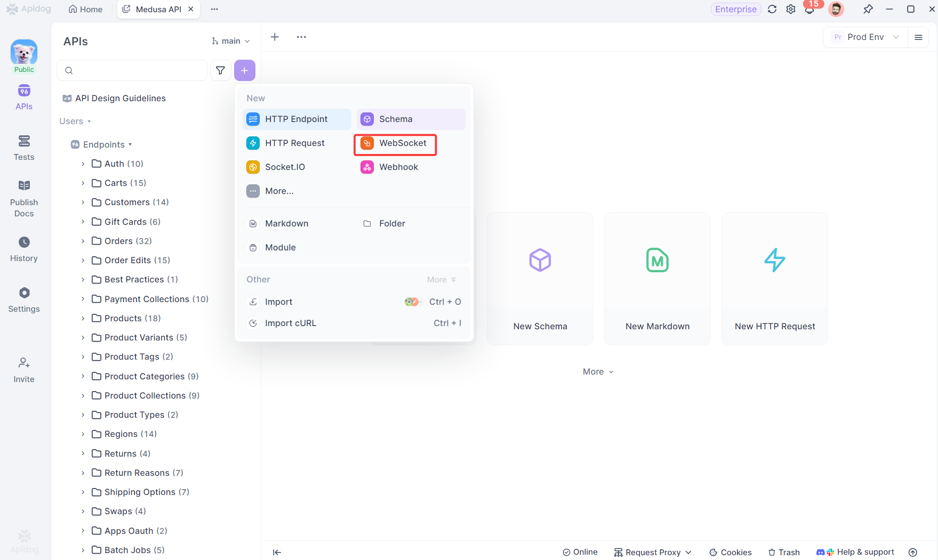This screenshot has width=938, height=560.
Task: Create a new WebSocket API
Action: tap(395, 144)
